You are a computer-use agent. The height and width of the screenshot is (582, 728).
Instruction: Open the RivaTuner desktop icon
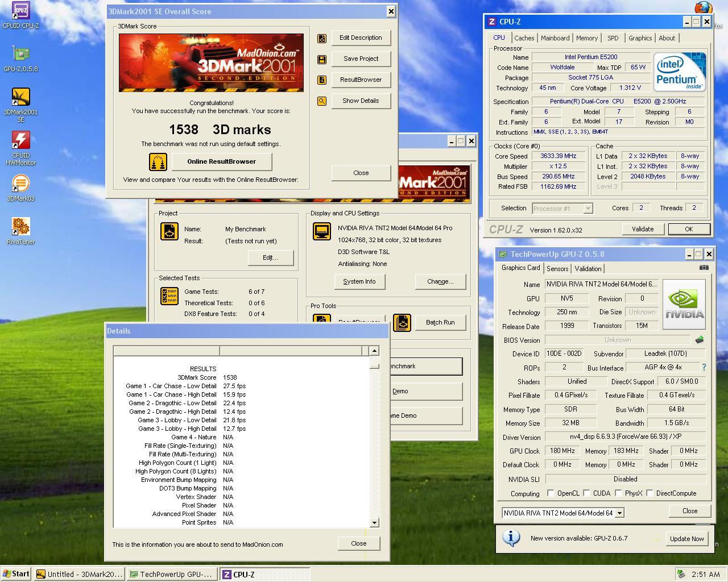point(20,227)
